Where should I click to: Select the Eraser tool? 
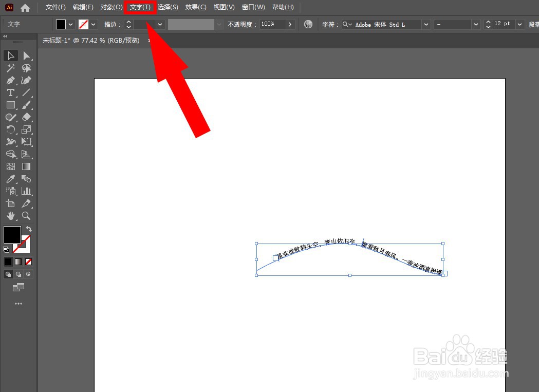[26, 118]
